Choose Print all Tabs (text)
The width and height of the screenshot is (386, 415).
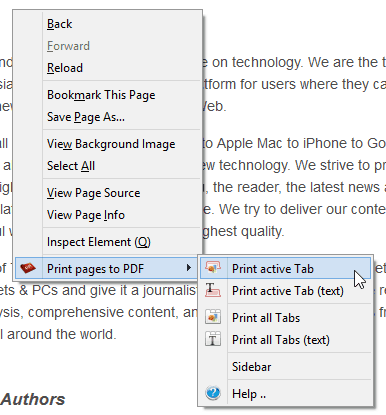[286, 340]
